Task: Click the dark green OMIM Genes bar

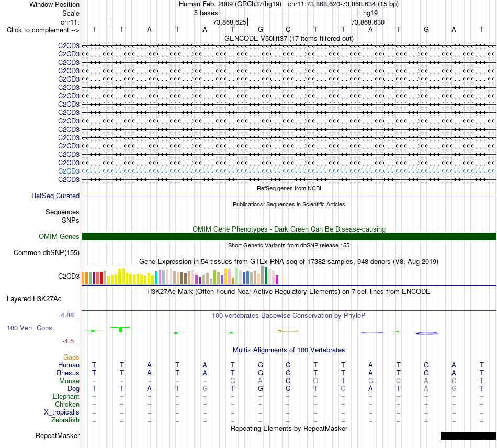Action: pos(289,236)
